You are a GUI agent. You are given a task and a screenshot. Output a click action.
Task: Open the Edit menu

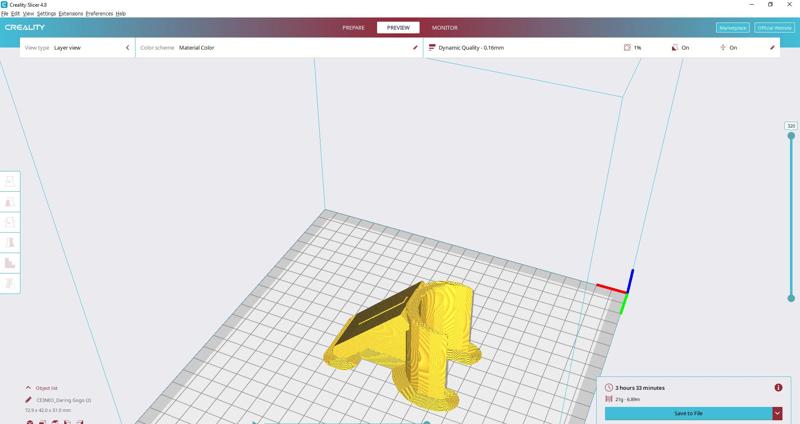(x=16, y=14)
